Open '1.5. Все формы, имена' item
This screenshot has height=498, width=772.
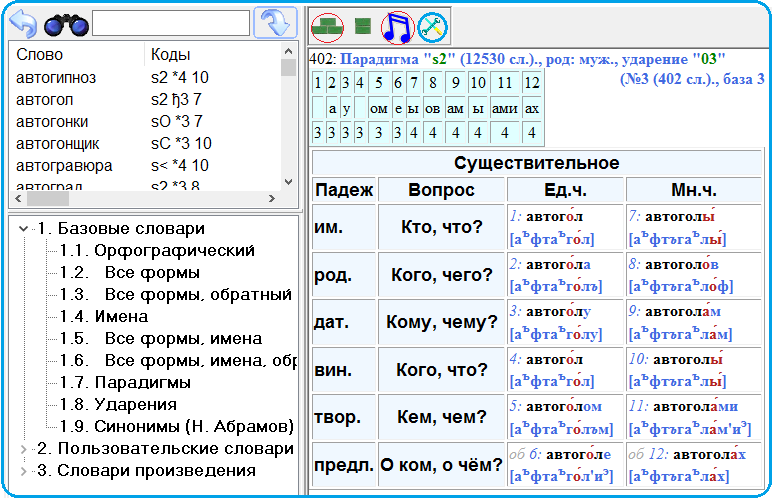[161, 338]
